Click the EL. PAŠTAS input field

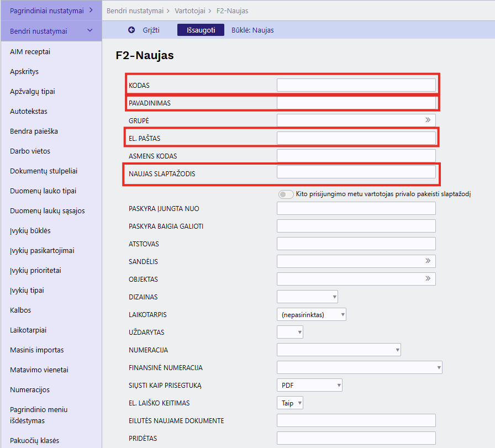(x=356, y=138)
